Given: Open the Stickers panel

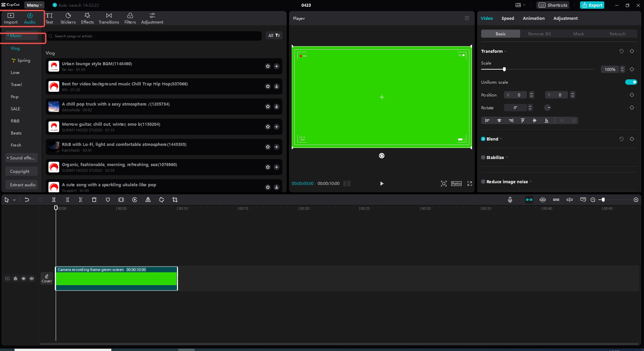Looking at the screenshot, I should click(68, 18).
